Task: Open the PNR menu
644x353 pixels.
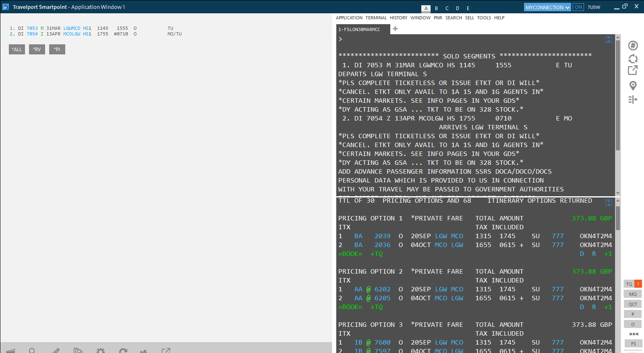Action: point(438,18)
